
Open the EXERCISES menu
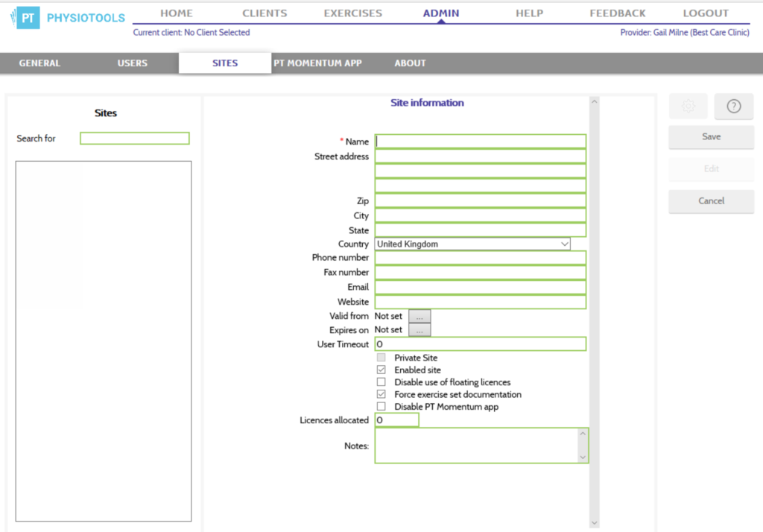tap(353, 13)
